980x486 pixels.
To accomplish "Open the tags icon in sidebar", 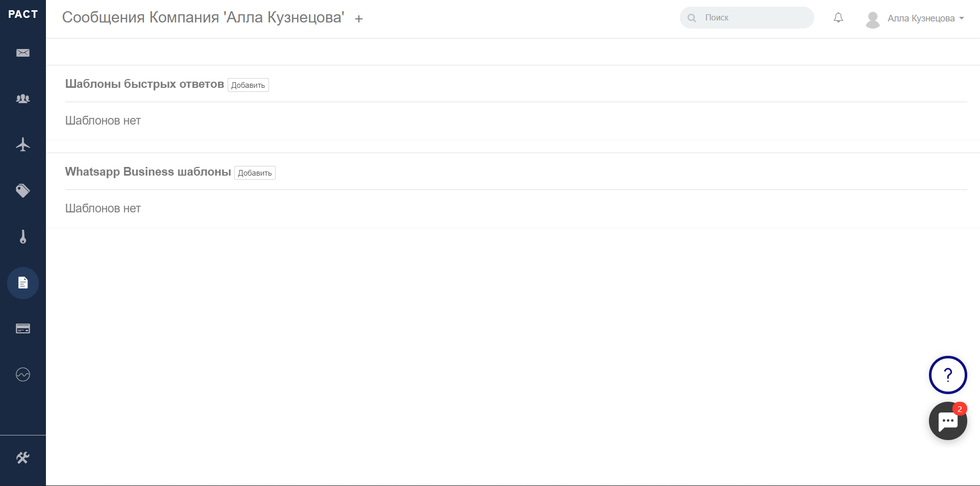I will [x=23, y=191].
